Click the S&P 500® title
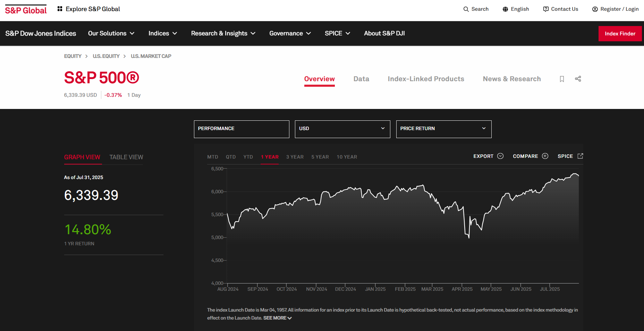The height and width of the screenshot is (331, 644). 102,78
